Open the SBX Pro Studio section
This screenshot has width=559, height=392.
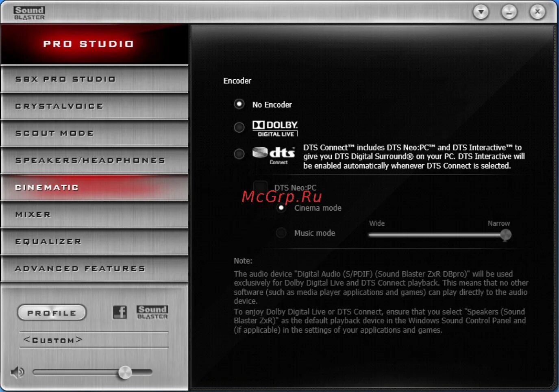pos(94,79)
